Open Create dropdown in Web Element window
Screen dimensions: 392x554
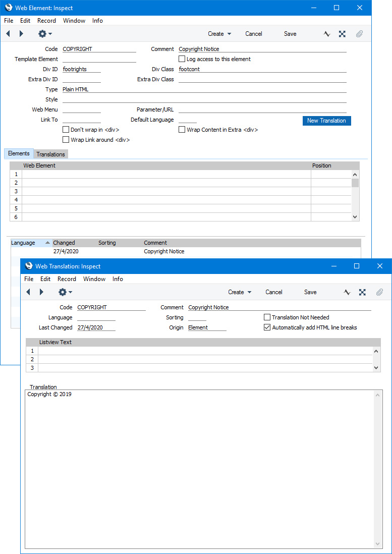point(219,34)
